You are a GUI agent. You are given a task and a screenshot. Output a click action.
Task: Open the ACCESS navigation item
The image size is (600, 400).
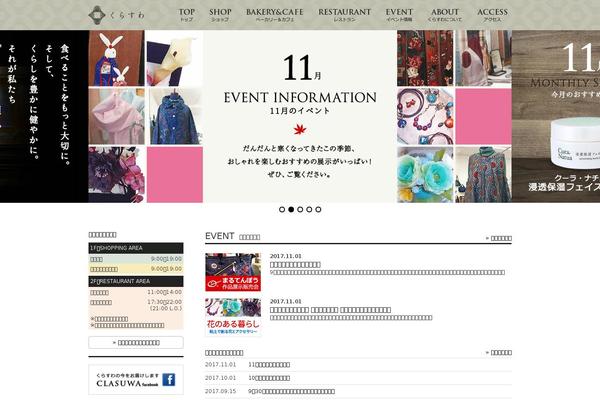tap(492, 15)
